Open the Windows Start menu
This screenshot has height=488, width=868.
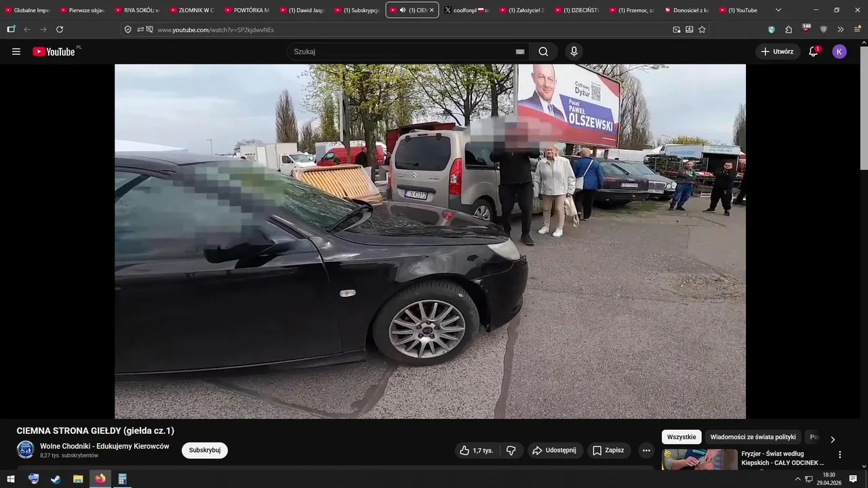11,479
